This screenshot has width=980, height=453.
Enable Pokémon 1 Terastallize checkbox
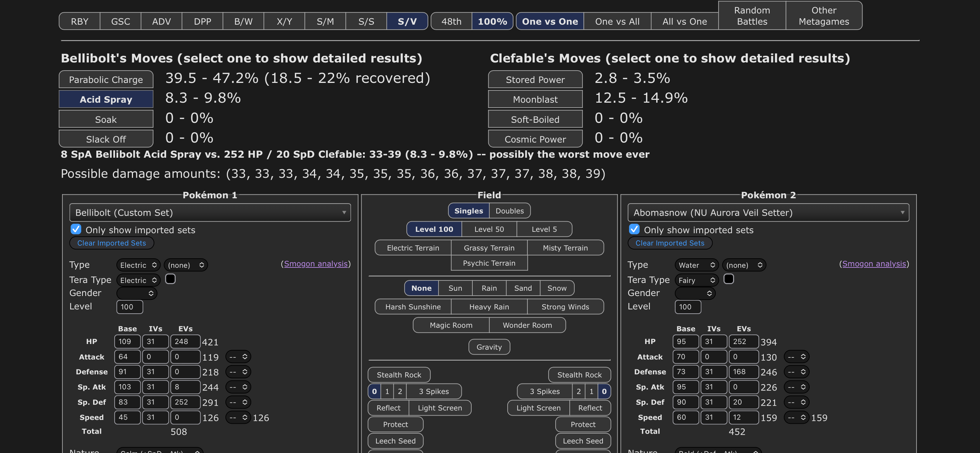170,279
